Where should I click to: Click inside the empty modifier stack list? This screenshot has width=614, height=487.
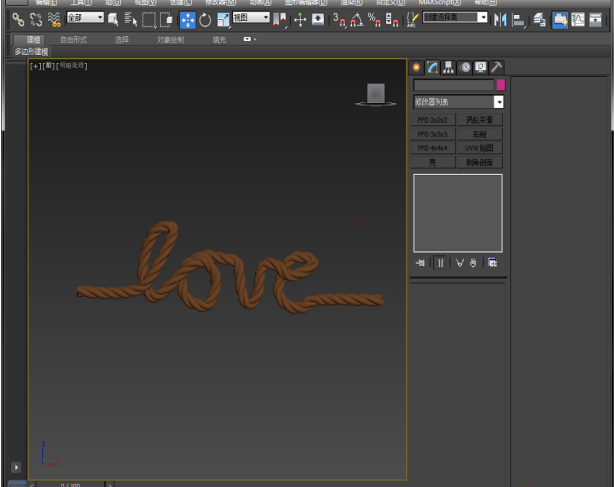click(458, 213)
